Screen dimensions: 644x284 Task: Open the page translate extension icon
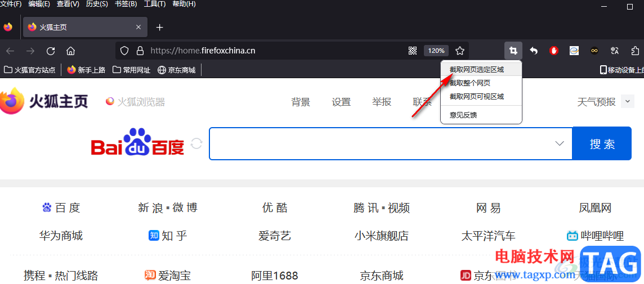pos(614,51)
